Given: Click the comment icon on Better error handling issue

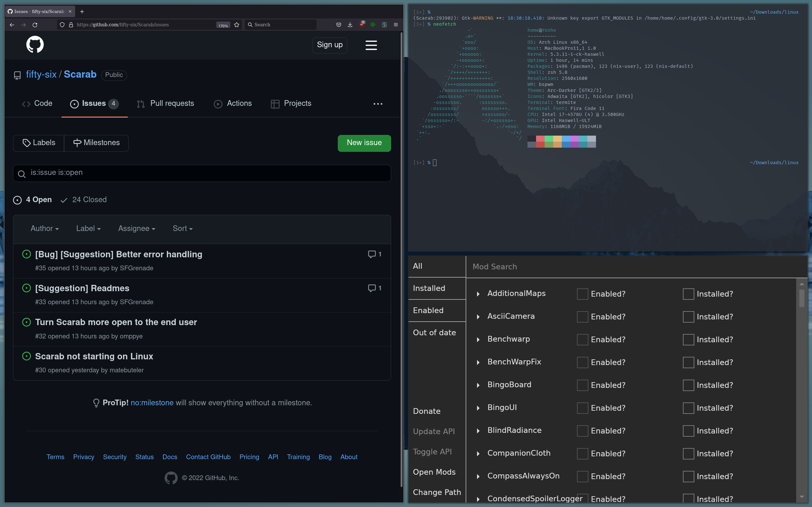Looking at the screenshot, I should pos(371,254).
